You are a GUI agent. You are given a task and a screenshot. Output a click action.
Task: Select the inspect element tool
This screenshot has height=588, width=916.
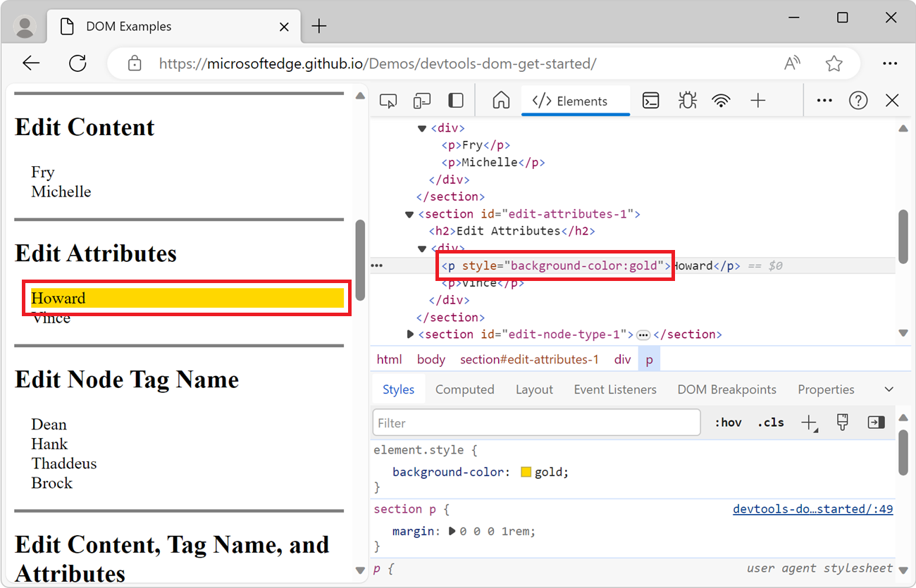point(388,100)
